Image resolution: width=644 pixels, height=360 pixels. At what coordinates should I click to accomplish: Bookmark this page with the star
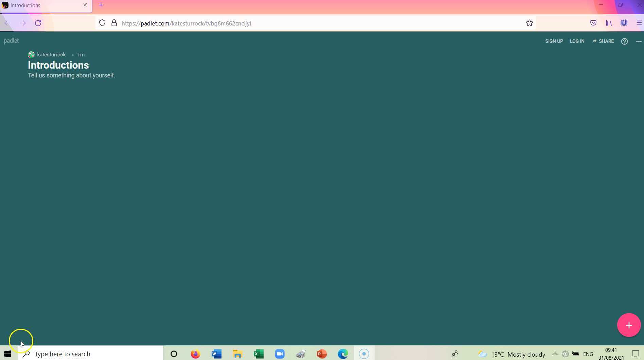(529, 23)
